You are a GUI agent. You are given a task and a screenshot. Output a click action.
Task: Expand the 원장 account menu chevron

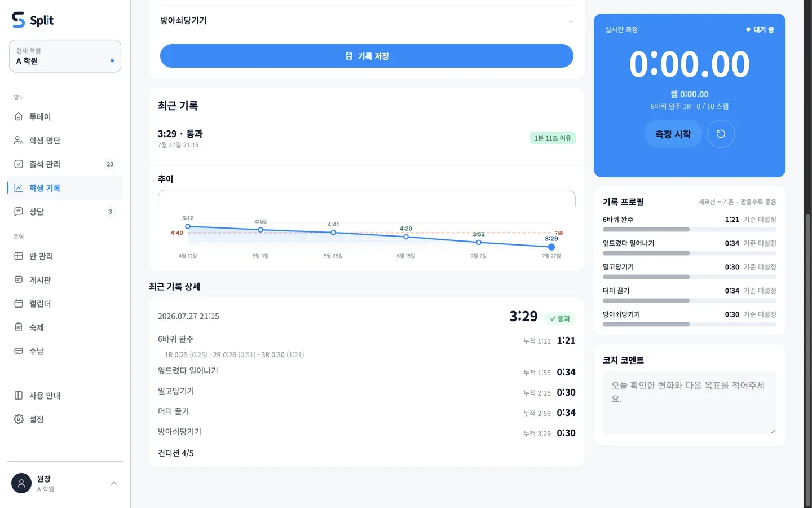pos(114,483)
